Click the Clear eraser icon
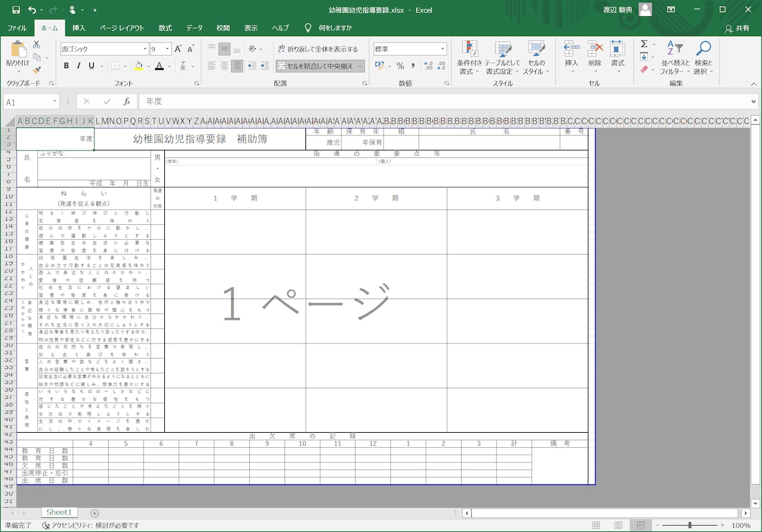 644,69
